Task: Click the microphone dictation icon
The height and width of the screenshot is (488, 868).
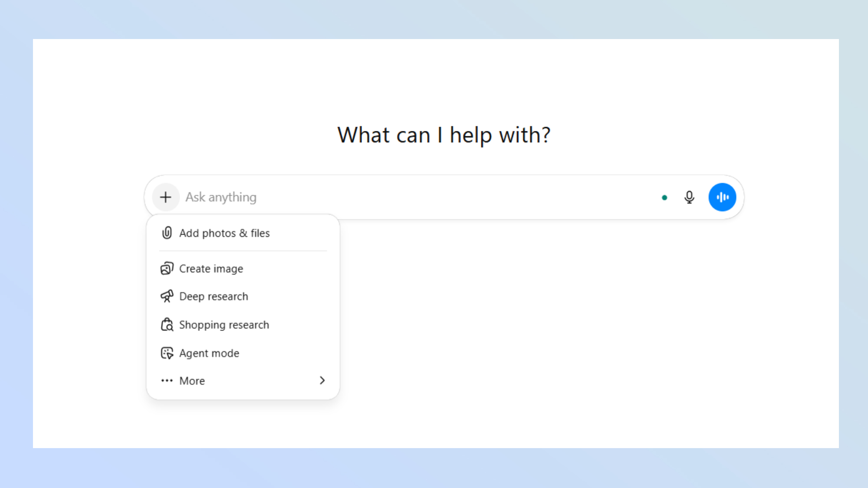Action: click(689, 197)
